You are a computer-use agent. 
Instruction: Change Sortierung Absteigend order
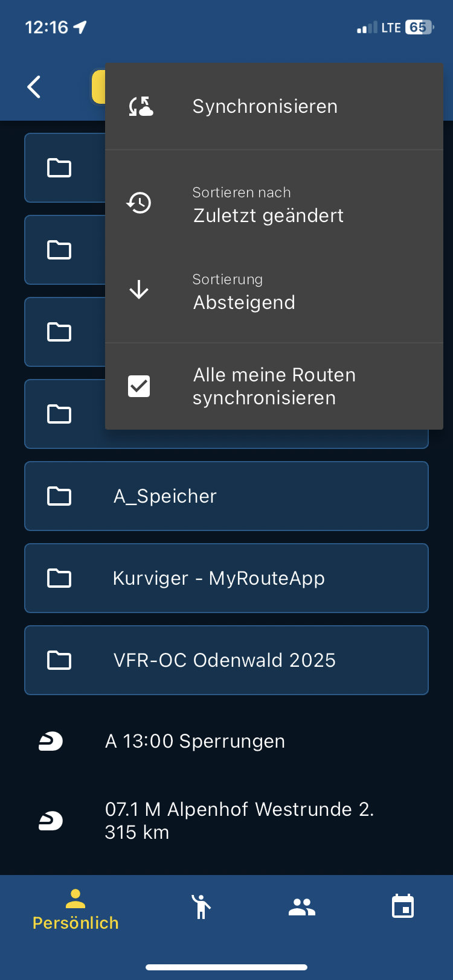pos(274,291)
